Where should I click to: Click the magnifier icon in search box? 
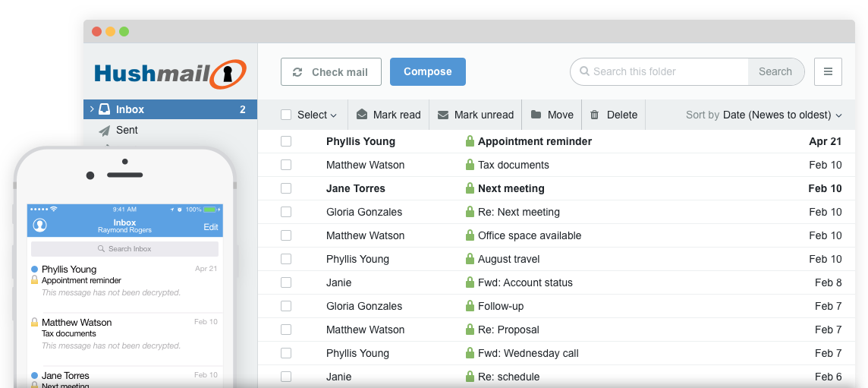[x=584, y=71]
